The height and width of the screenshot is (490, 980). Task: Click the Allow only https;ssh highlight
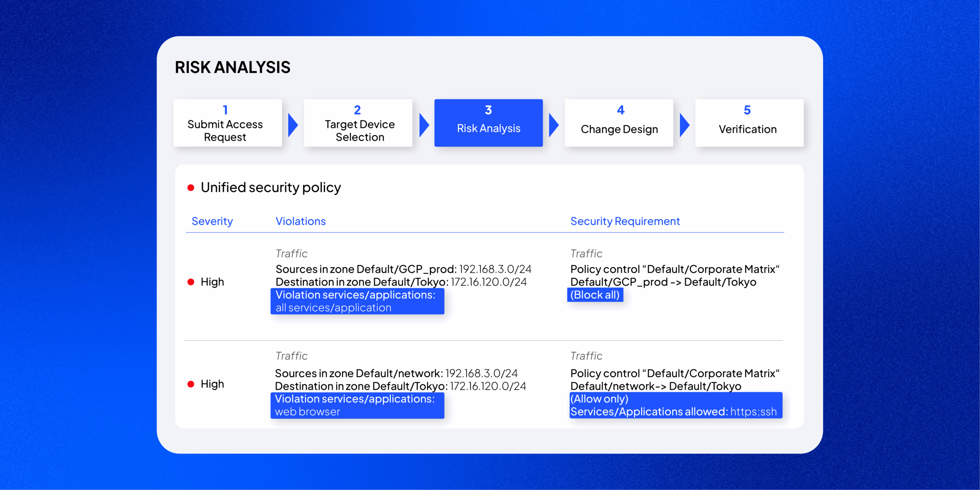tap(676, 405)
